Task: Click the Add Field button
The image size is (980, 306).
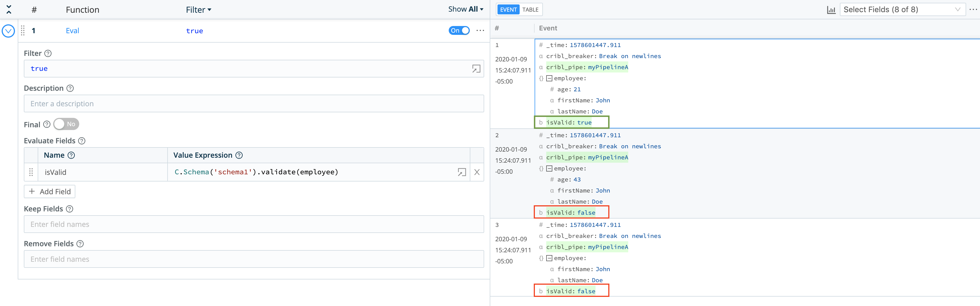Action: click(x=50, y=191)
